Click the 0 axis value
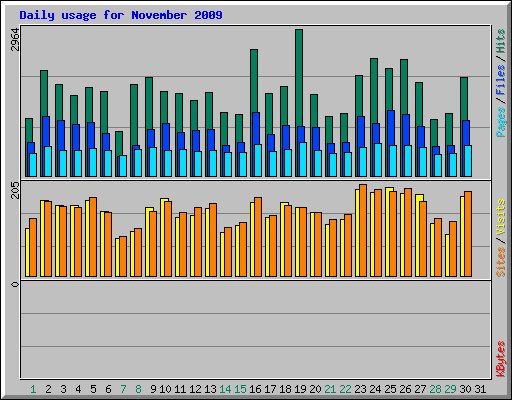The width and height of the screenshot is (512, 400). (x=15, y=284)
